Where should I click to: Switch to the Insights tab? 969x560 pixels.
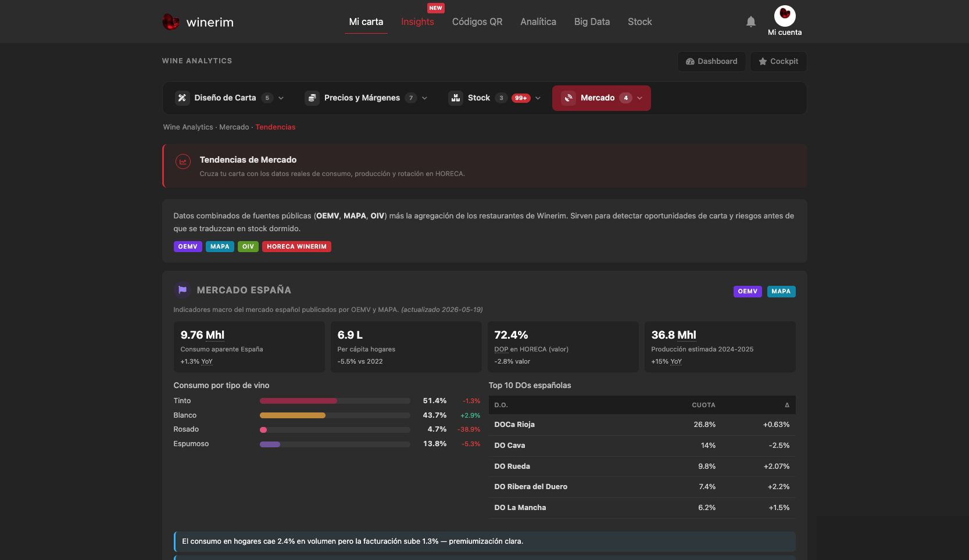tap(417, 21)
